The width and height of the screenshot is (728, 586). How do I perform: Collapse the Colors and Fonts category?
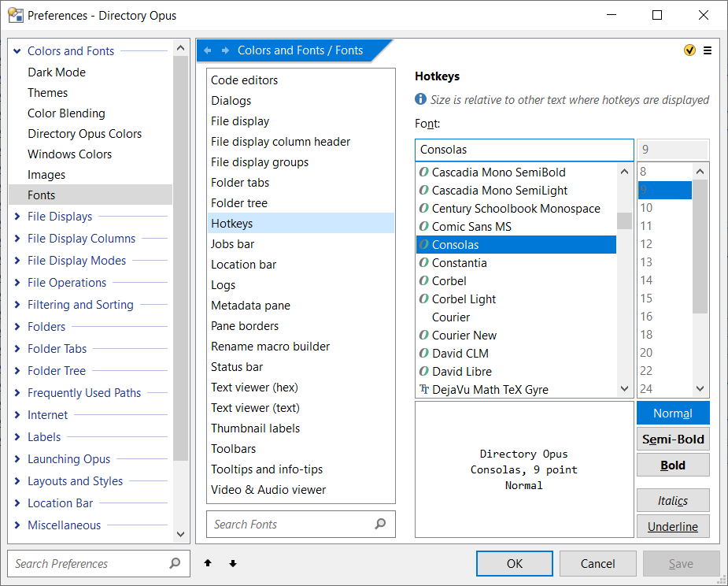(x=17, y=51)
